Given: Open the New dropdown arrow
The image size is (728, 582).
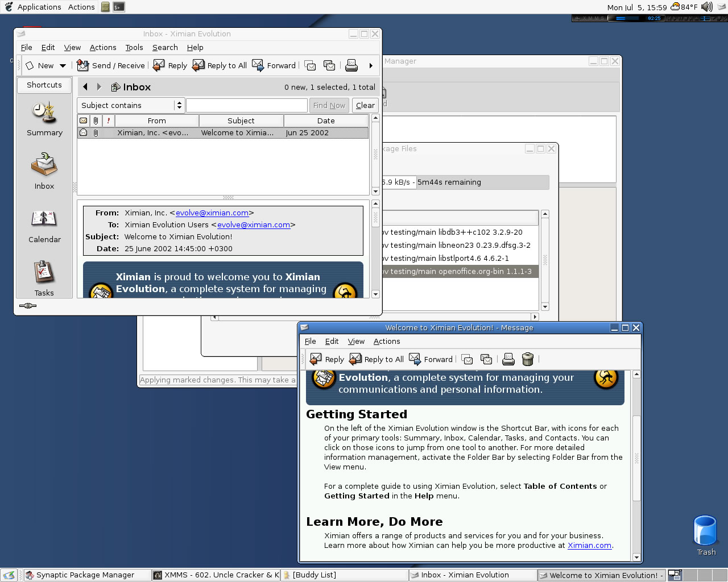Looking at the screenshot, I should tap(63, 66).
